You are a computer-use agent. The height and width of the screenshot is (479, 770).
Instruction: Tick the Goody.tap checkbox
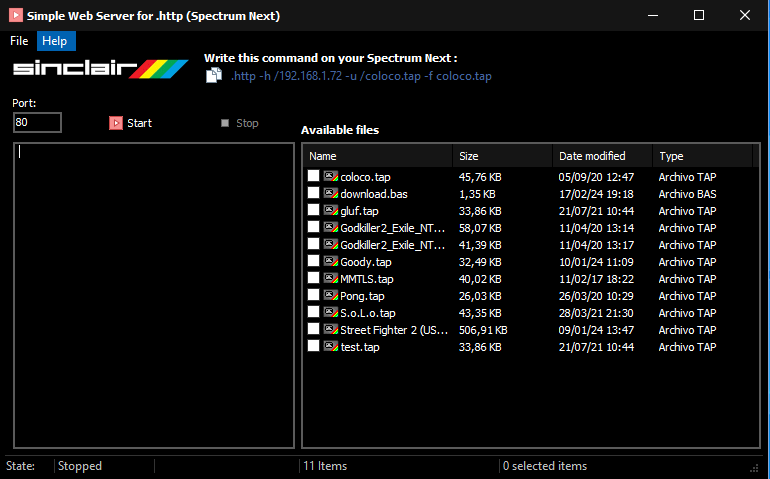point(313,261)
